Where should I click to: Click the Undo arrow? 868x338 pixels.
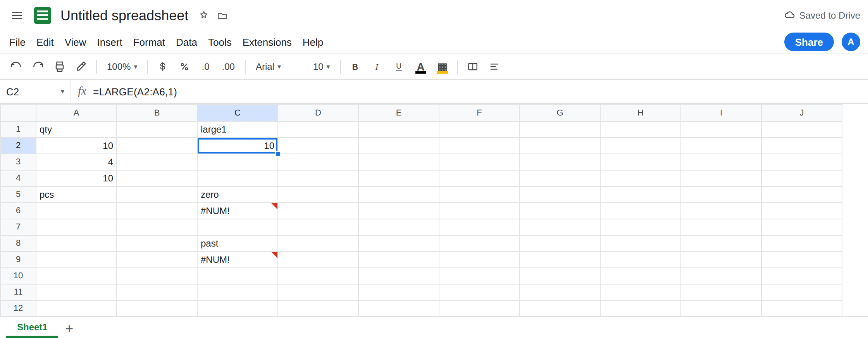[x=16, y=66]
